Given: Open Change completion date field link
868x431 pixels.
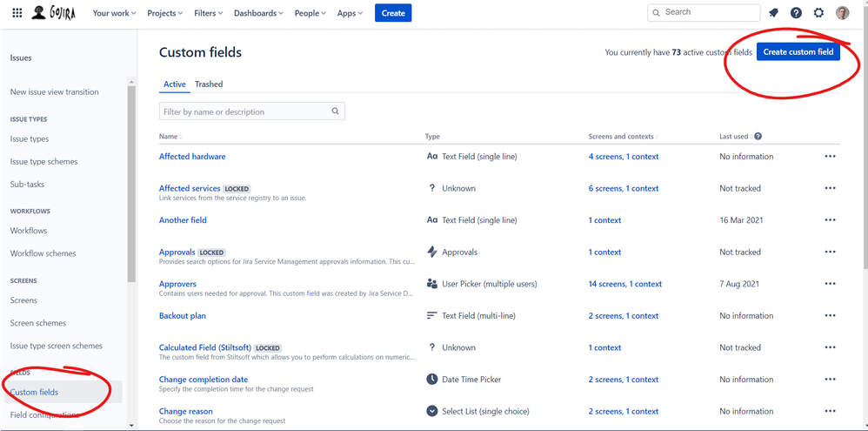Looking at the screenshot, I should (x=204, y=380).
